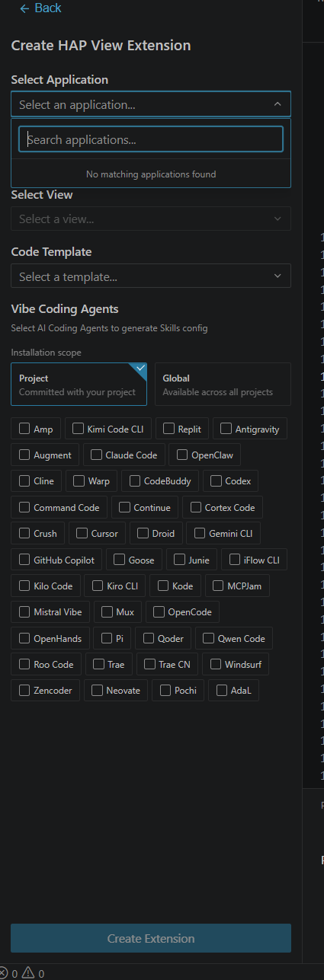Enable the Cursor agent checkbox

click(x=82, y=533)
